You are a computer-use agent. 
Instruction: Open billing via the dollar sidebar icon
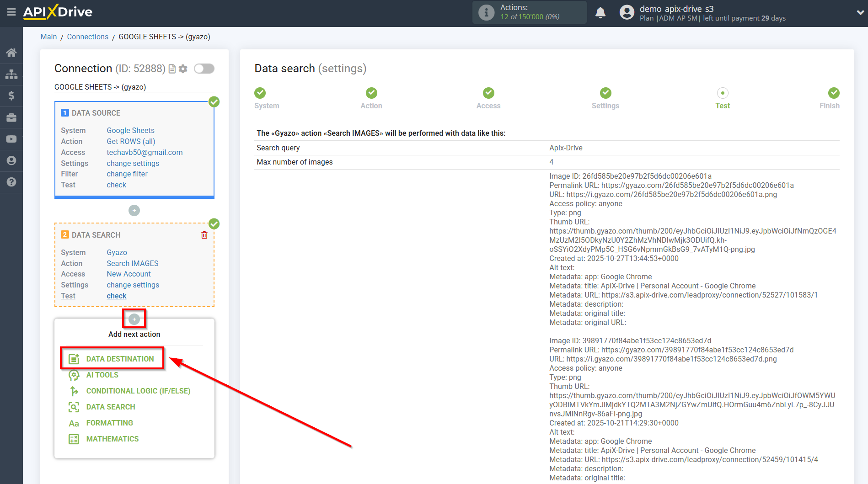tap(11, 96)
